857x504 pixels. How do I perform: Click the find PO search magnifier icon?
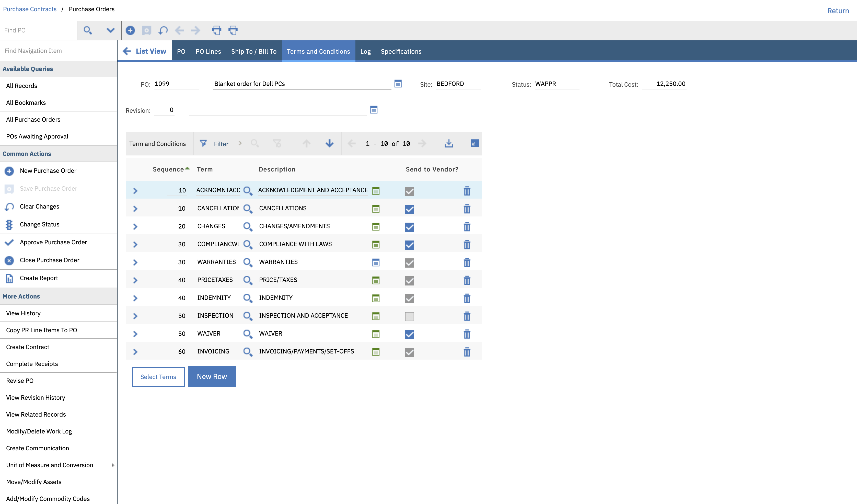coord(88,31)
